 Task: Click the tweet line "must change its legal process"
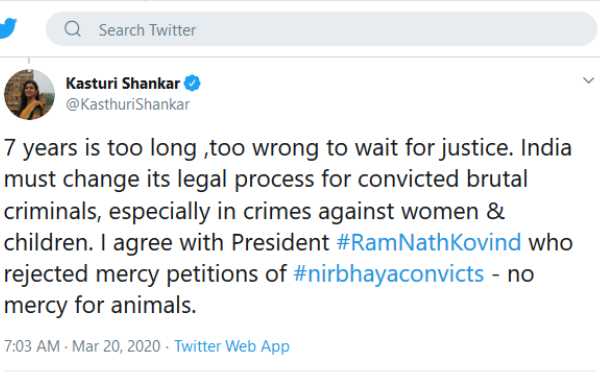(266, 179)
